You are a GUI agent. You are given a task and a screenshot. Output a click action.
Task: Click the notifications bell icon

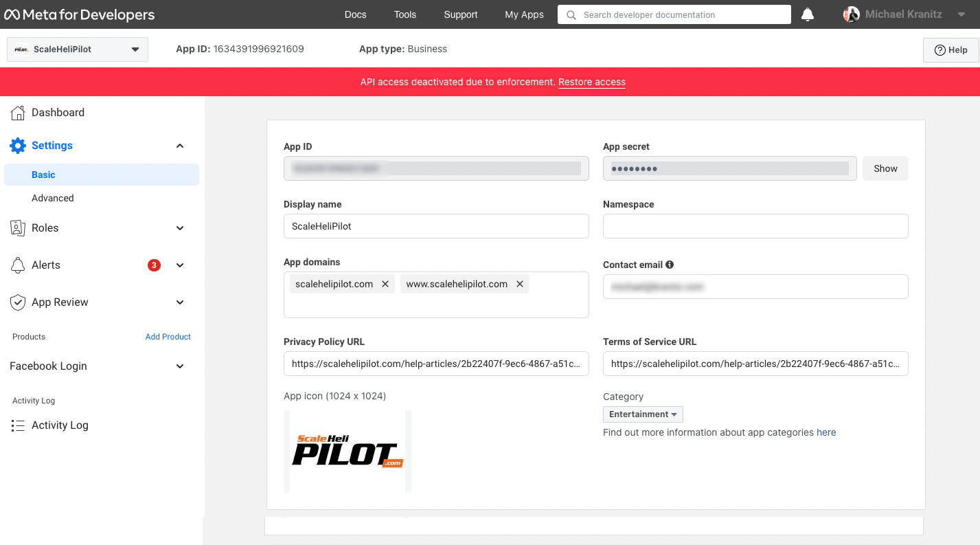click(x=808, y=14)
